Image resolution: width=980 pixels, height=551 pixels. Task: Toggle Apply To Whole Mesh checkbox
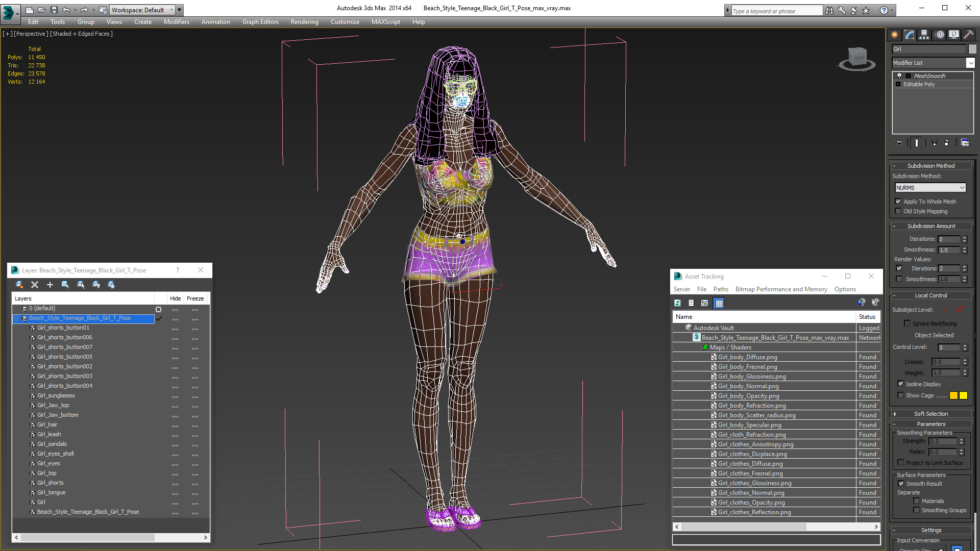pos(898,202)
